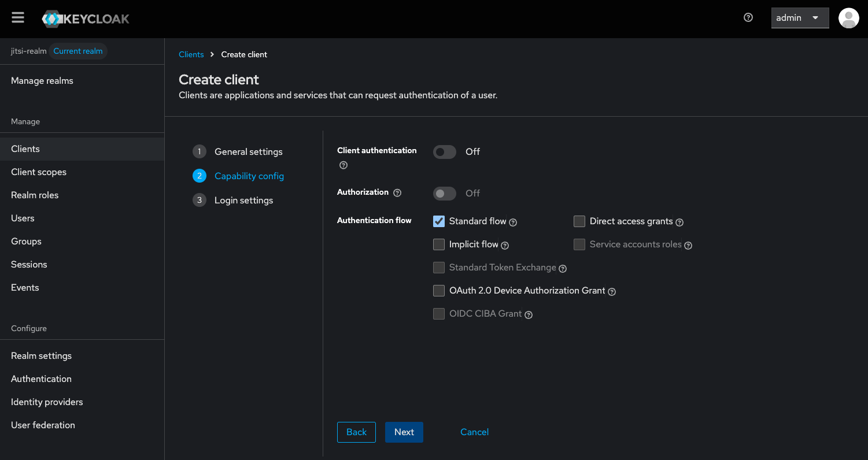The width and height of the screenshot is (868, 460).
Task: Click the user avatar icon
Action: tap(848, 18)
